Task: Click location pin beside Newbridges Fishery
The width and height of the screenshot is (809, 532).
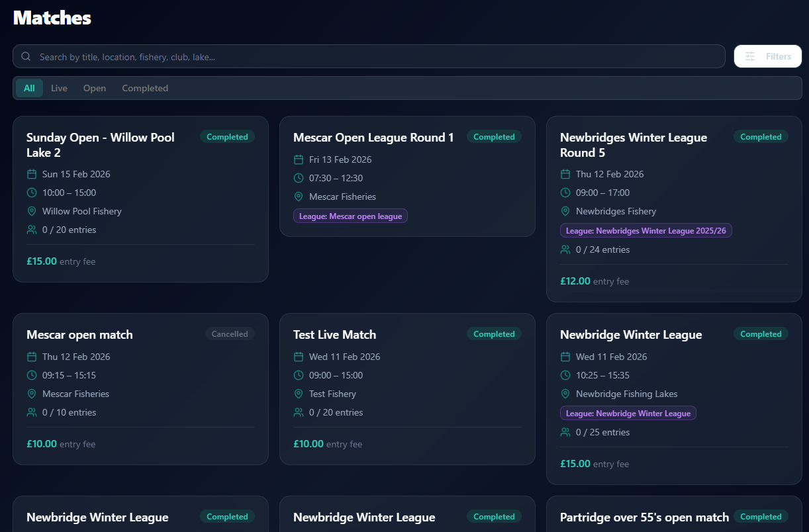Action: coord(565,212)
